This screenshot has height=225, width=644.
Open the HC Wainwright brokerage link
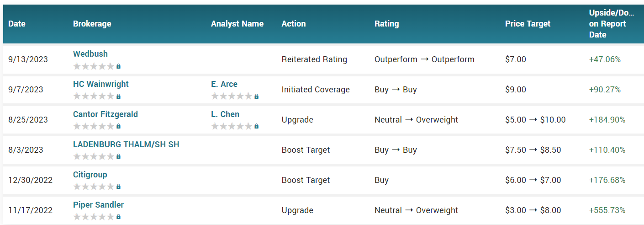point(101,84)
